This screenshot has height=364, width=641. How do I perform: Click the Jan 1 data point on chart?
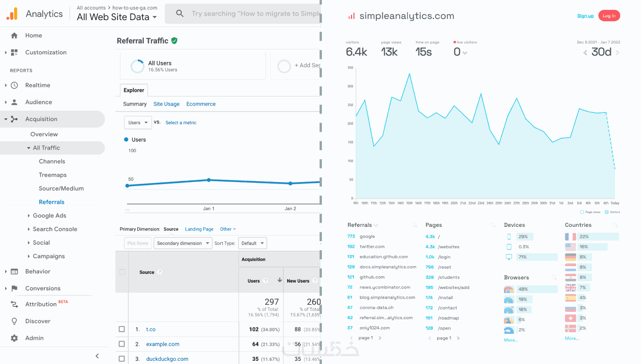pos(209,180)
